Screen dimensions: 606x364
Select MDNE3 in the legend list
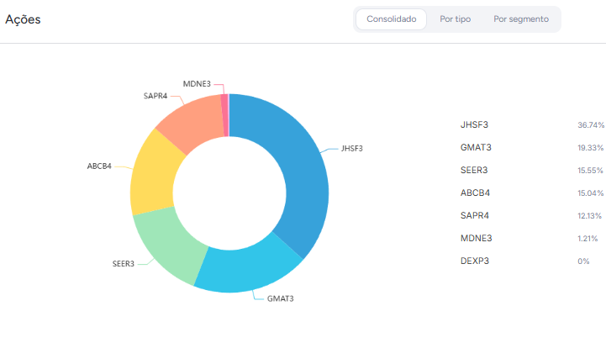point(476,238)
